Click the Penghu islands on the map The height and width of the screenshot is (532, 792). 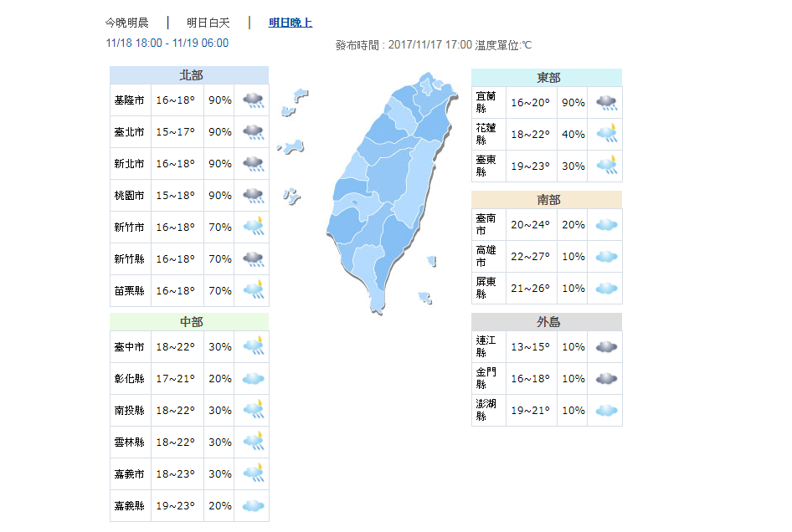(292, 197)
